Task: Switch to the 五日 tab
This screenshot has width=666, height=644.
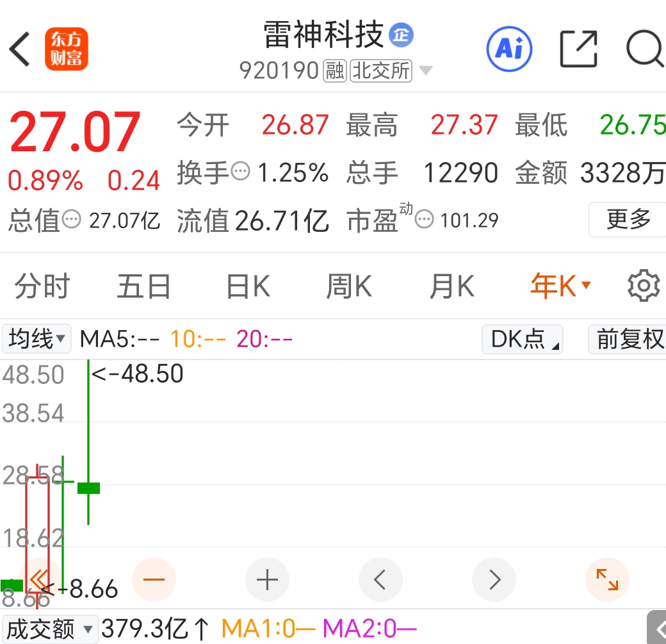Action: click(x=143, y=286)
